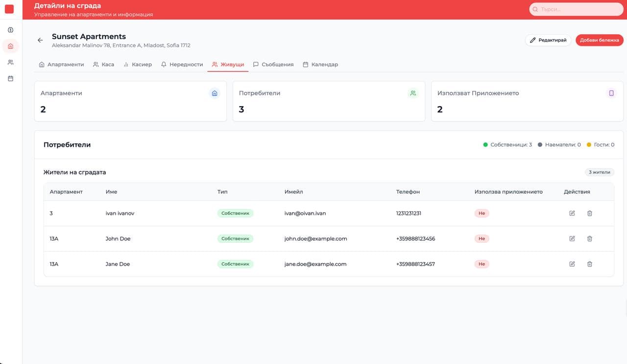This screenshot has height=364, width=627.
Task: Click the yellow Гости legend dot
Action: coord(589,145)
